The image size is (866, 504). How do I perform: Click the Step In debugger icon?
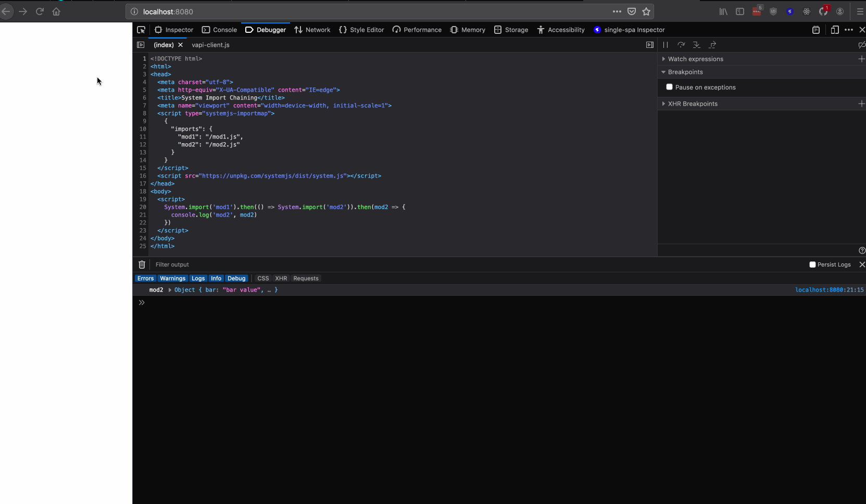pos(697,45)
